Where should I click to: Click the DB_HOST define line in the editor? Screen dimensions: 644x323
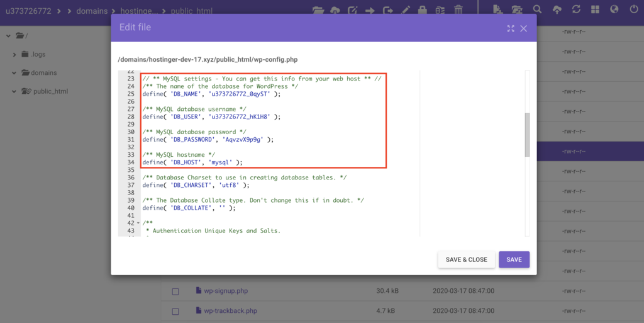pyautogui.click(x=192, y=162)
